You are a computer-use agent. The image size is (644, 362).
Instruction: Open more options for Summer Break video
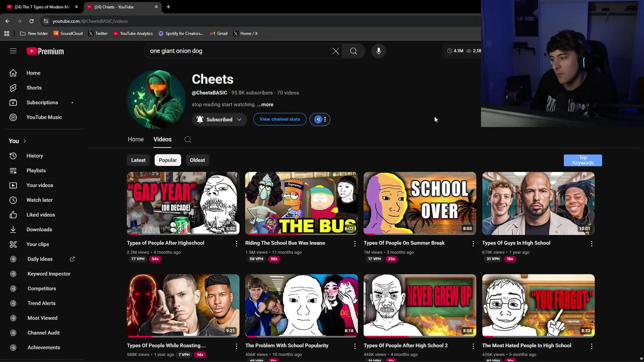[473, 243]
